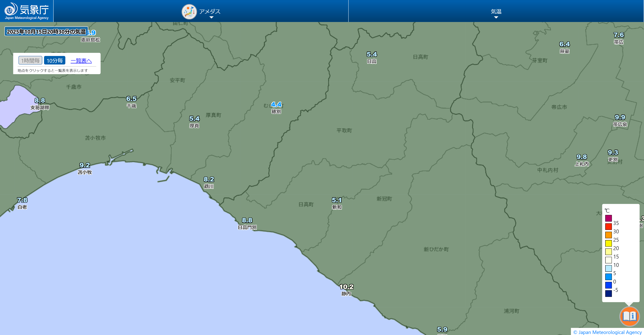Open the 一覧表へ link
Image resolution: width=644 pixels, height=335 pixels.
[x=81, y=61]
